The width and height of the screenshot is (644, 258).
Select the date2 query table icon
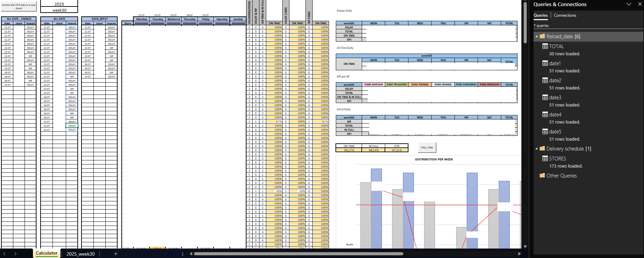coord(545,80)
